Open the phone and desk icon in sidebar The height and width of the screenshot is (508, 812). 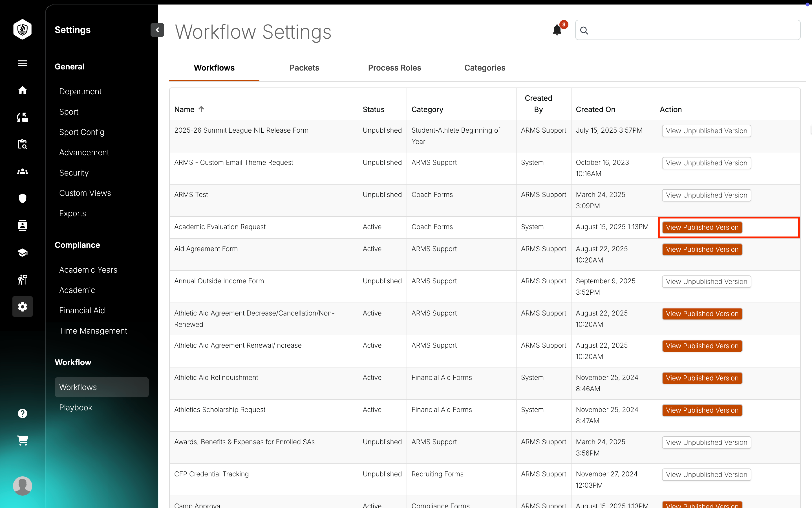tap(23, 117)
